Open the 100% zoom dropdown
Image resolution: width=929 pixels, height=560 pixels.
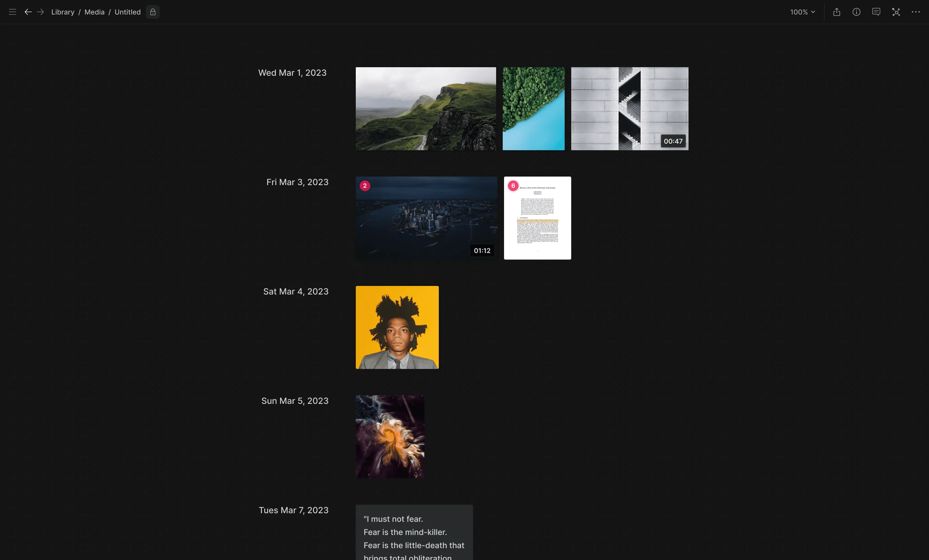tap(803, 12)
